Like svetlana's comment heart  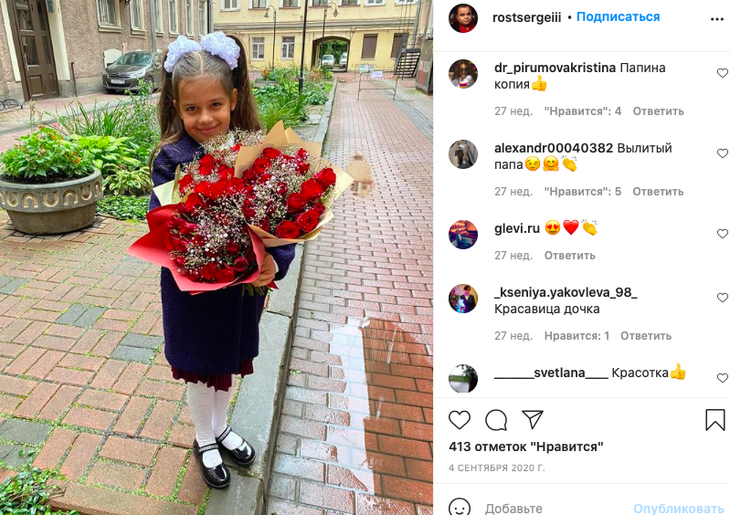point(722,378)
